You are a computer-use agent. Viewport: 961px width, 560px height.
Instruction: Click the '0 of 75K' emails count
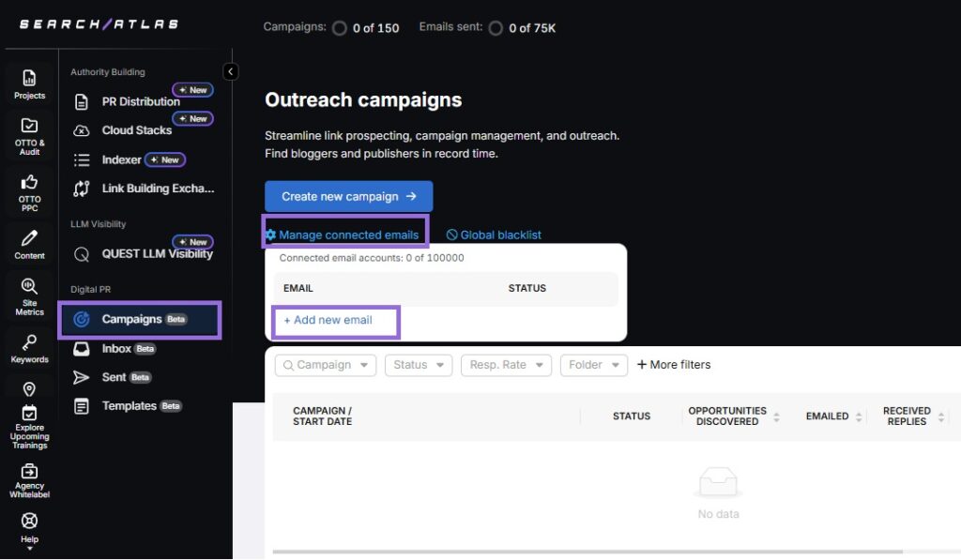pos(532,28)
